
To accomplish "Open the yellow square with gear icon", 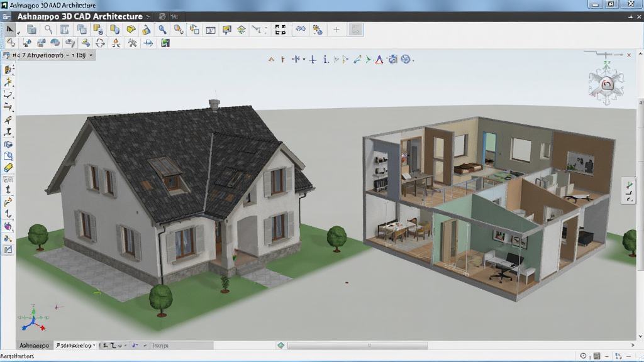I will (97, 30).
